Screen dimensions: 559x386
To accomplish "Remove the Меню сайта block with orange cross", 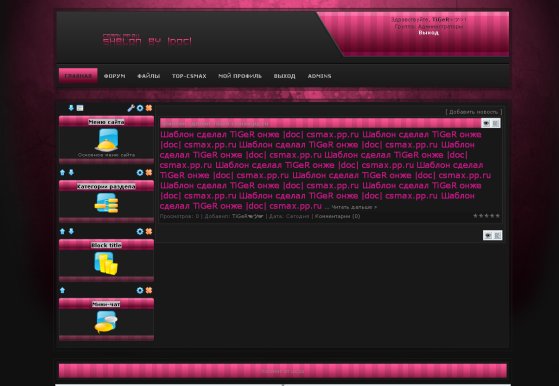I will (149, 108).
